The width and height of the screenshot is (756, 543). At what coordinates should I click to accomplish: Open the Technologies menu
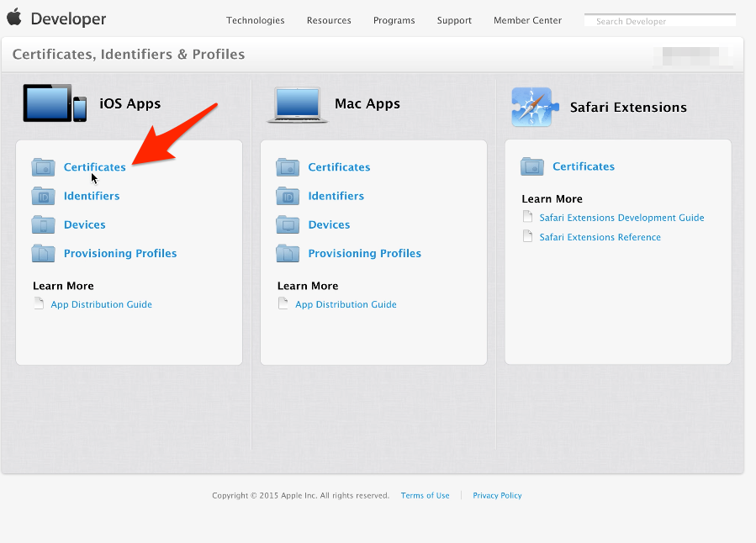(256, 20)
